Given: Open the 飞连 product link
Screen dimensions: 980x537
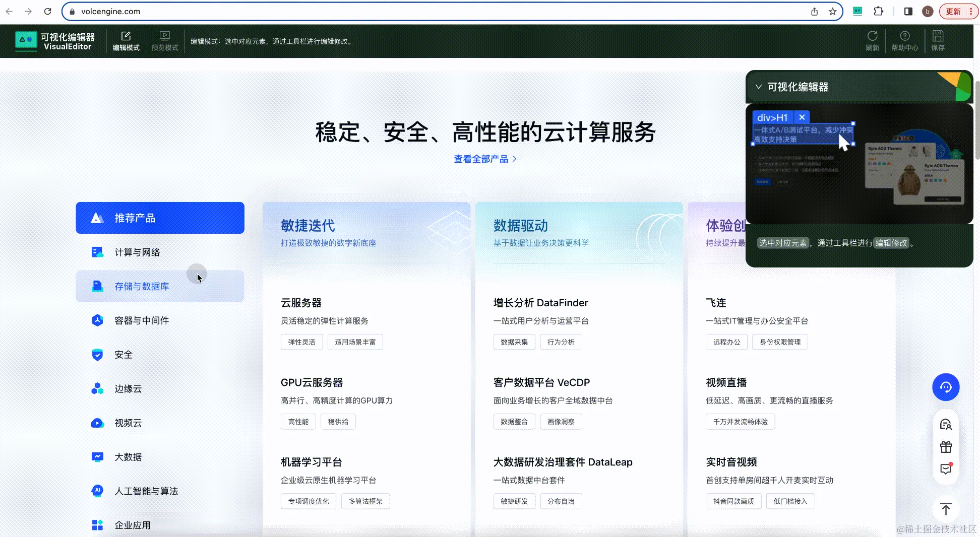Looking at the screenshot, I should (x=716, y=303).
